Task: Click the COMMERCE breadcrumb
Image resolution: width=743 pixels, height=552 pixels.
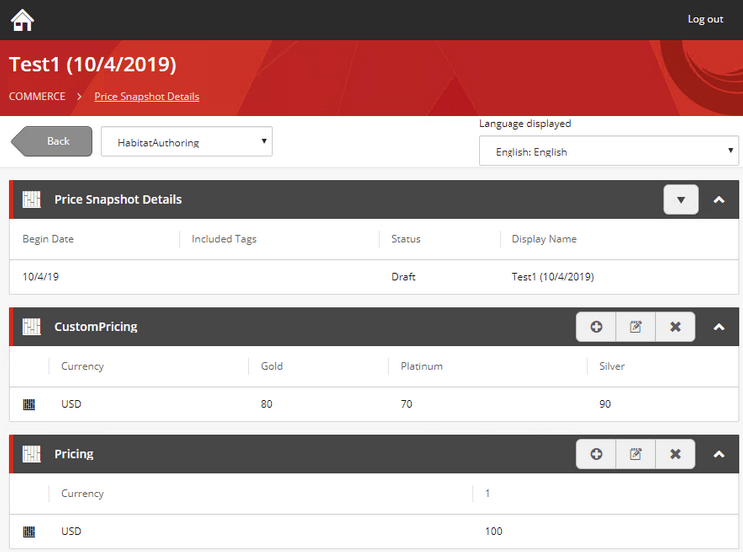Action: pos(37,96)
